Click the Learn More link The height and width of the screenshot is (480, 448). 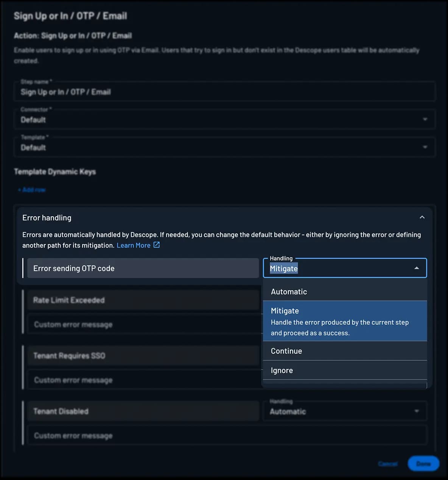[133, 245]
